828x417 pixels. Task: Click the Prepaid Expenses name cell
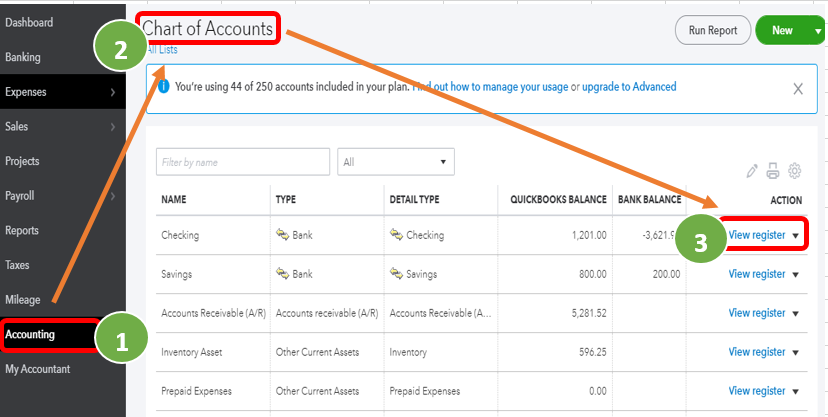click(196, 391)
